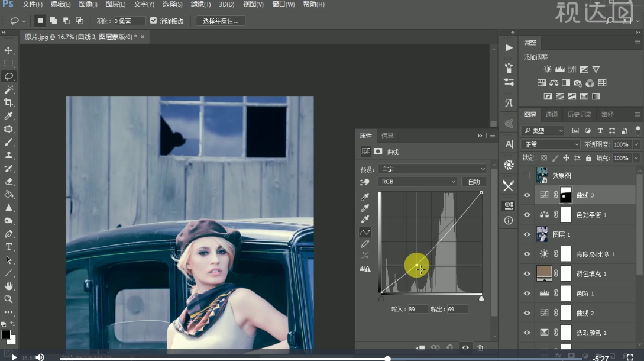Open the RGB channel dropdown

pyautogui.click(x=418, y=182)
